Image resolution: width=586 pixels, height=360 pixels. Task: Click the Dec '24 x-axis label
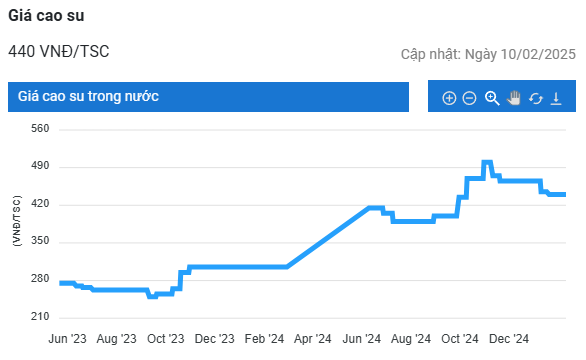pos(509,339)
